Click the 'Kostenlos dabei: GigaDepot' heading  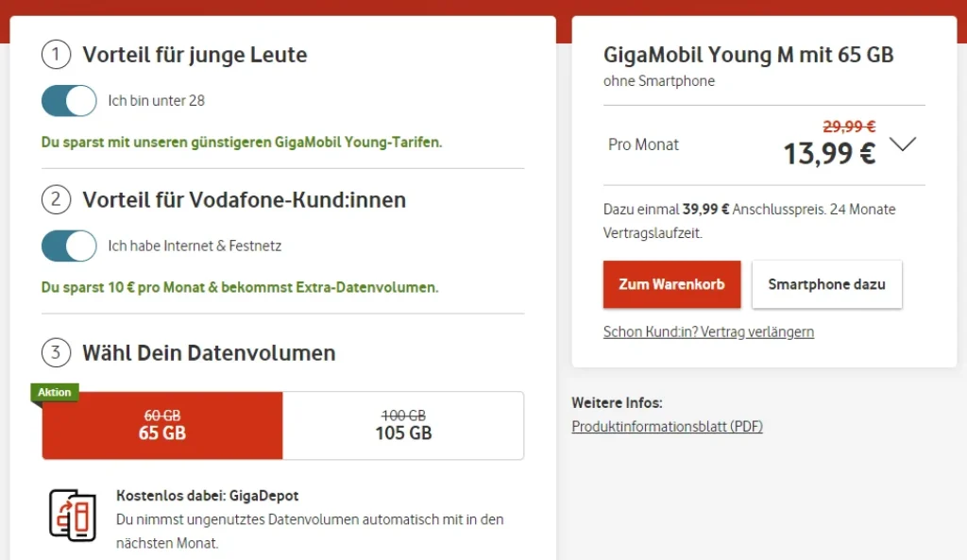pos(207,496)
